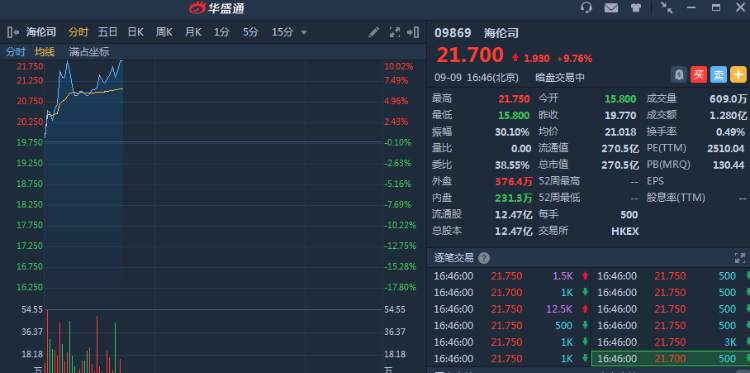Toggle the 分时 line display
The height and width of the screenshot is (373, 750).
coord(16,52)
